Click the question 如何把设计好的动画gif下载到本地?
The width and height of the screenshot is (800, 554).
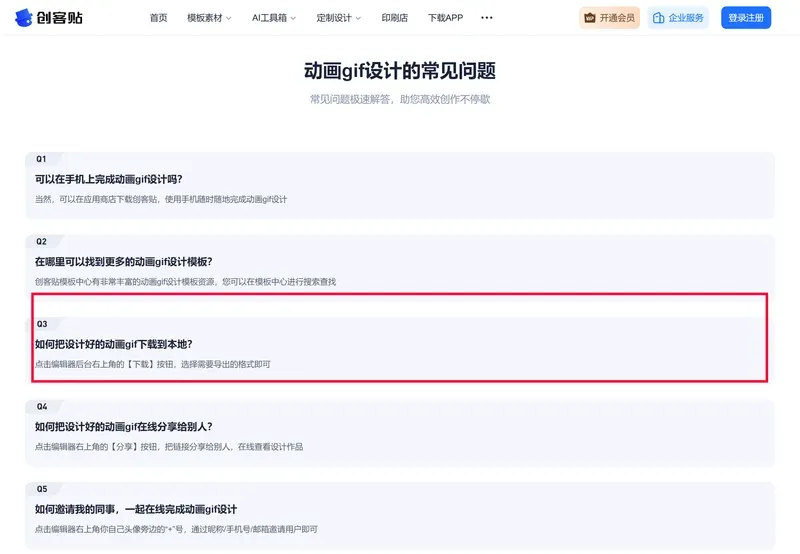tap(114, 345)
